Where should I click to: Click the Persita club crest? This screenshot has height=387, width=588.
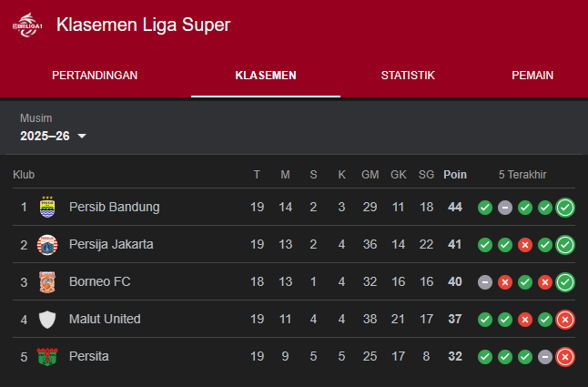click(47, 356)
